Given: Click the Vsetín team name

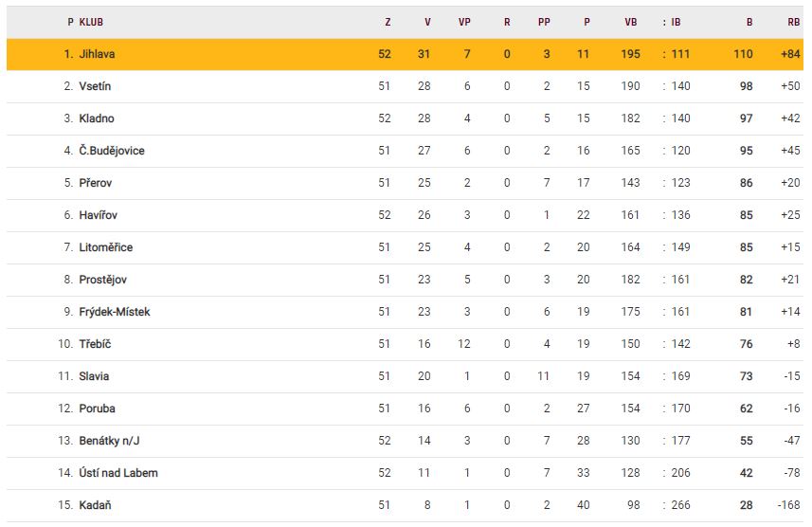Looking at the screenshot, I should click(96, 86).
